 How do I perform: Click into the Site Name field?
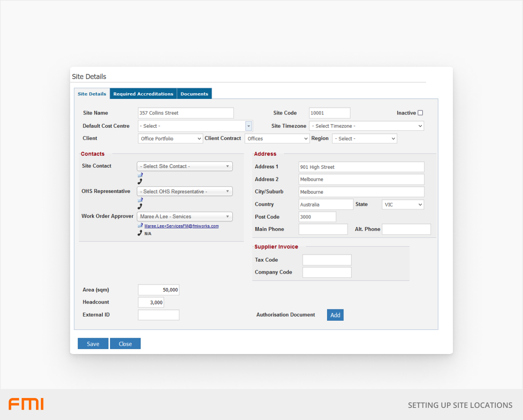click(x=186, y=113)
